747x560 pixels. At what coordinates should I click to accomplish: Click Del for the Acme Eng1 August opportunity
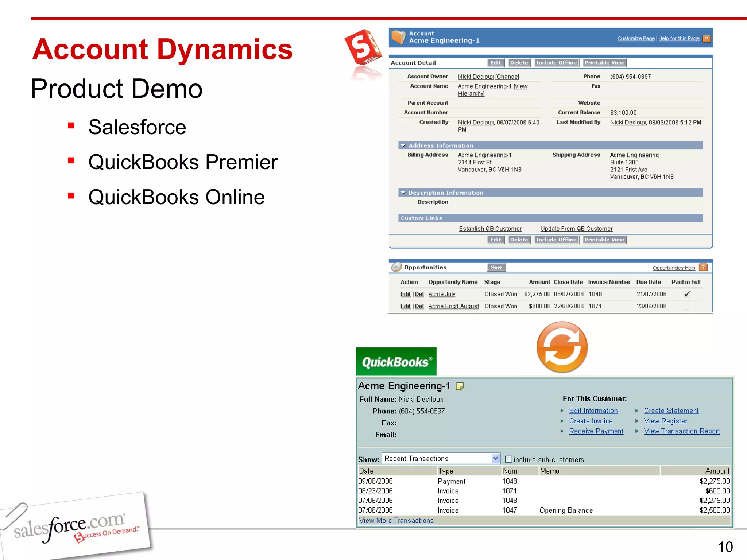coord(419,306)
